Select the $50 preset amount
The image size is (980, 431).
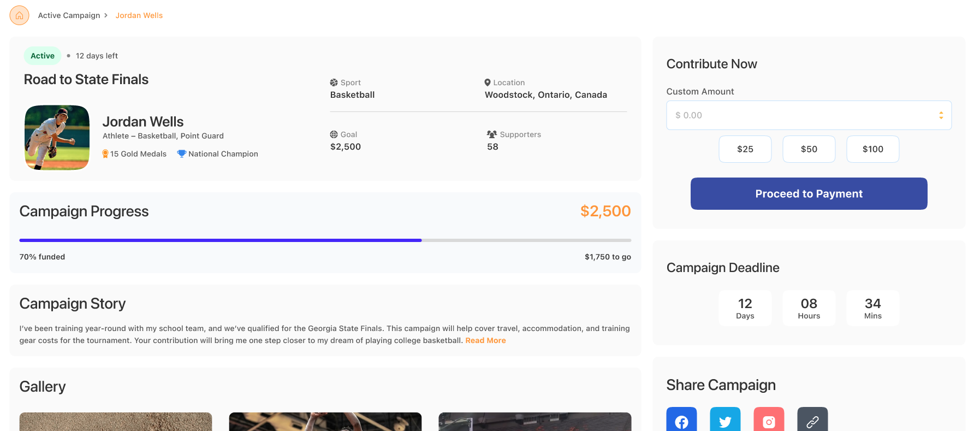(x=809, y=149)
